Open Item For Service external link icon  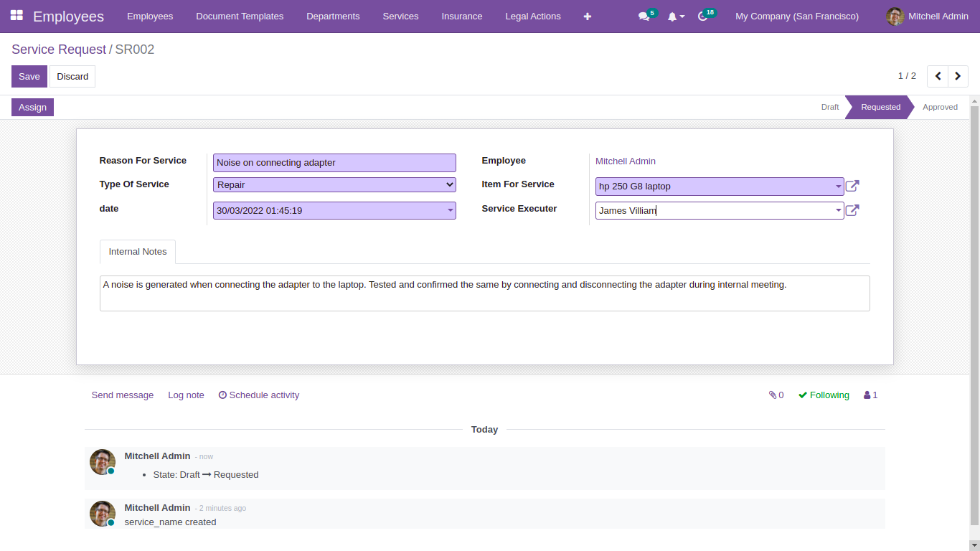[x=852, y=185]
